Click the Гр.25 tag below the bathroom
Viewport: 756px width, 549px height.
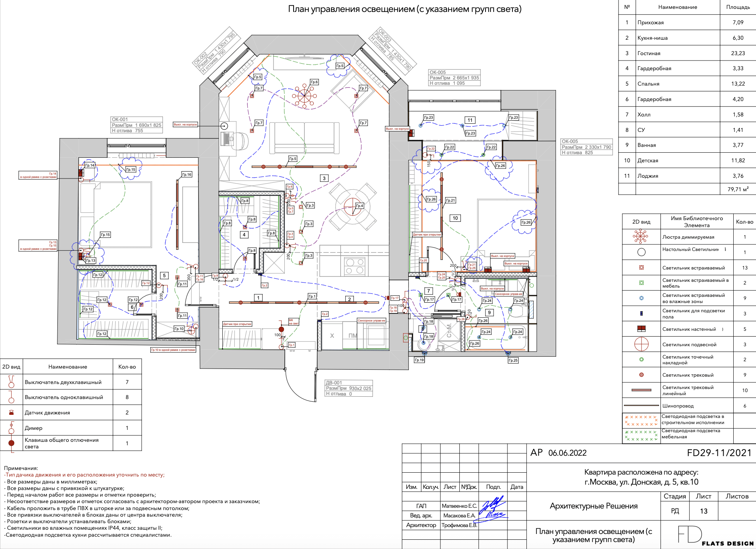pos(513,360)
